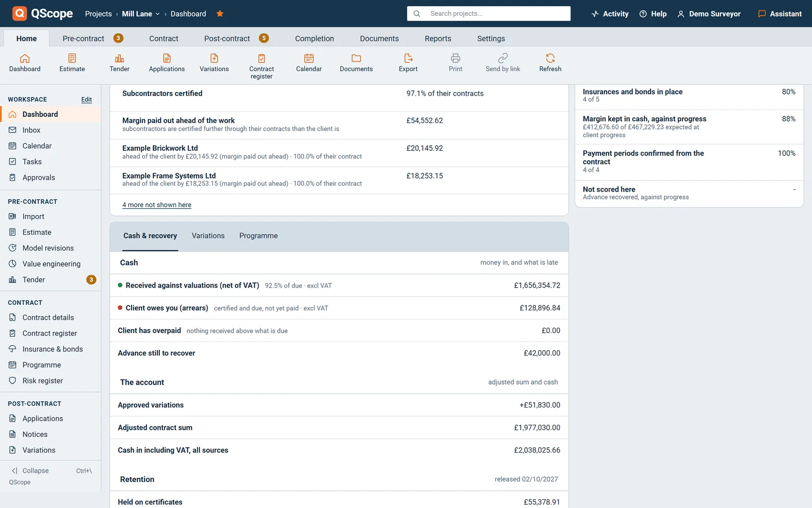Open Approvals in the sidebar
The image size is (812, 508).
point(51,177)
